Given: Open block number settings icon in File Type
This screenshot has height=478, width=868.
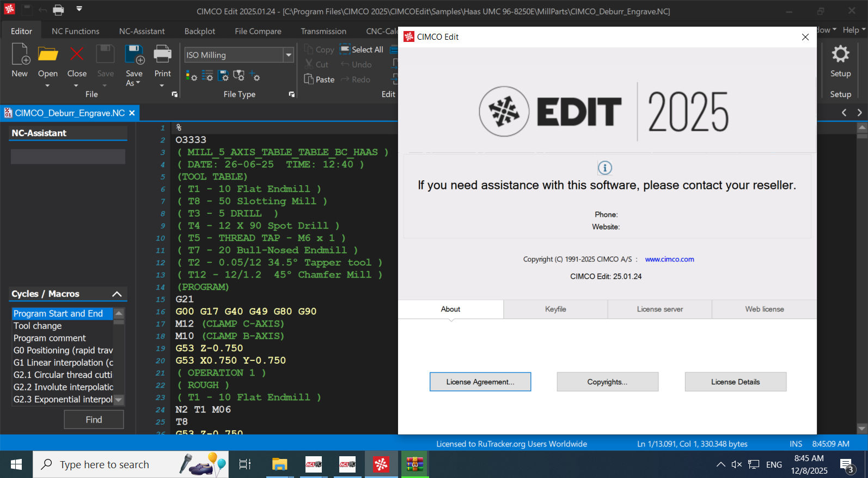Looking at the screenshot, I should pyautogui.click(x=207, y=76).
